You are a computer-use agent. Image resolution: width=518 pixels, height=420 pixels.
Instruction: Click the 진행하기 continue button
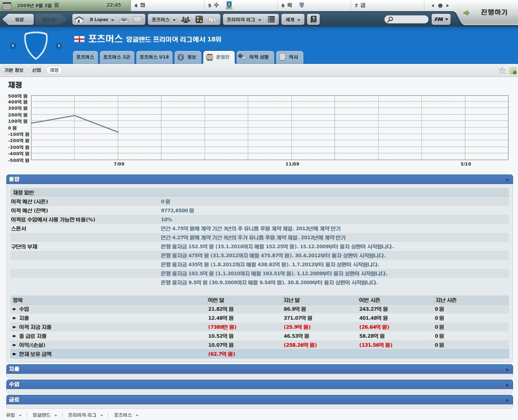(x=494, y=13)
